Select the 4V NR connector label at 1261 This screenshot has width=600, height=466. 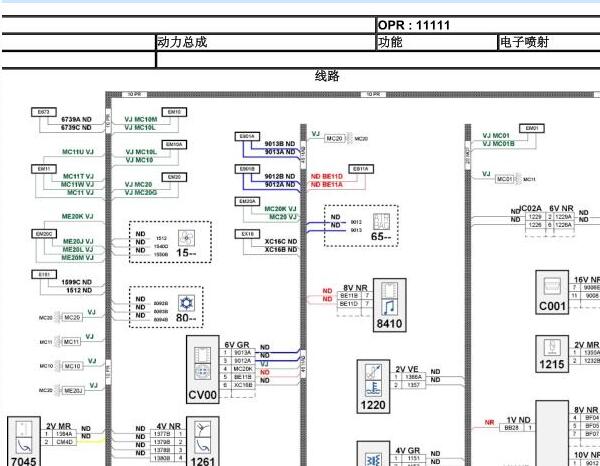pyautogui.click(x=168, y=426)
